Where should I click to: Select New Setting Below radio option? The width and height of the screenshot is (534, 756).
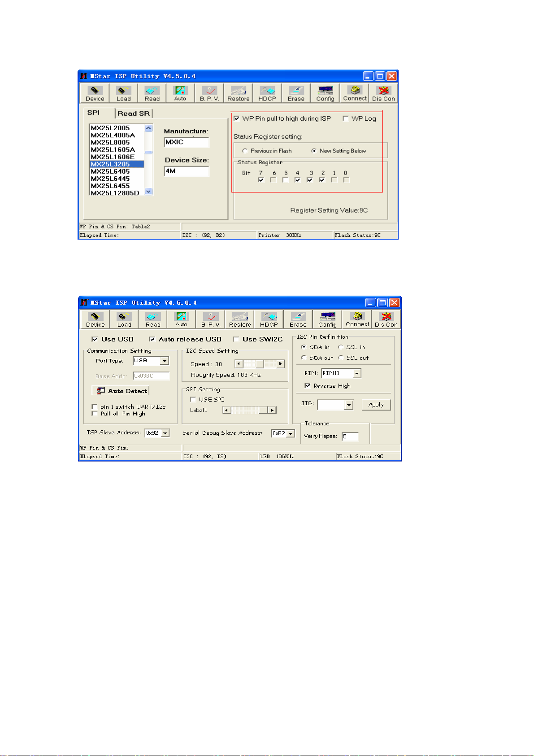(314, 151)
